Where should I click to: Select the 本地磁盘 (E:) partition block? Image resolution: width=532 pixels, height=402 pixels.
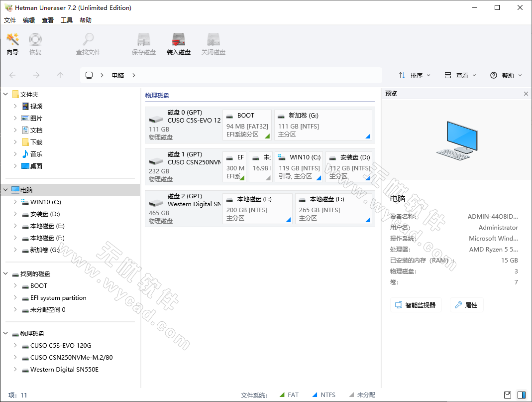257,208
